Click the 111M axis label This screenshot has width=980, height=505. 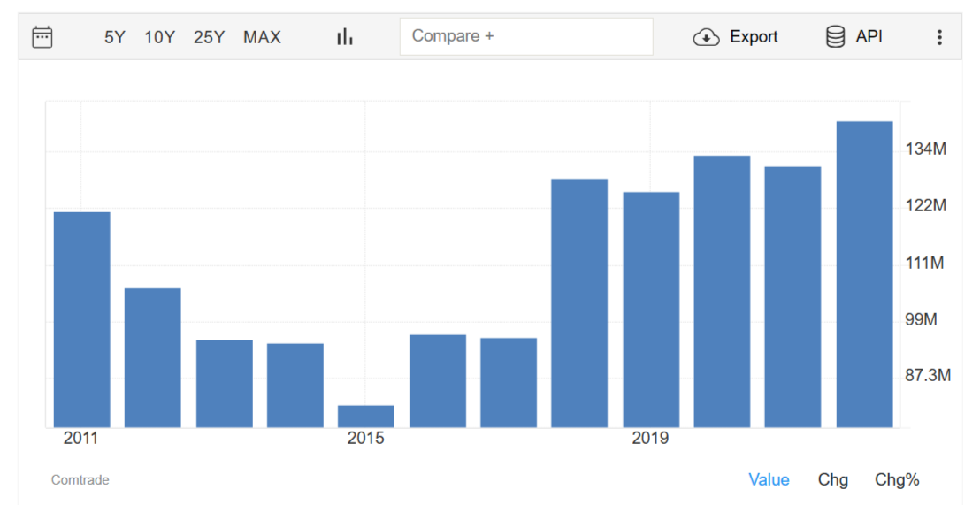click(x=924, y=264)
